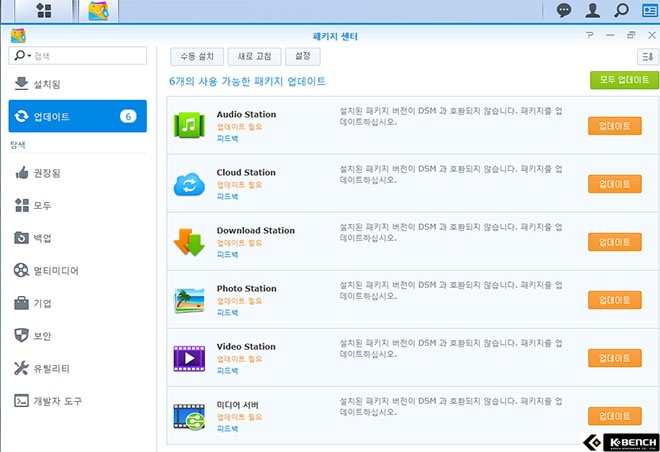Click the Cloud Station cloud icon
The width and height of the screenshot is (660, 452).
(x=189, y=184)
